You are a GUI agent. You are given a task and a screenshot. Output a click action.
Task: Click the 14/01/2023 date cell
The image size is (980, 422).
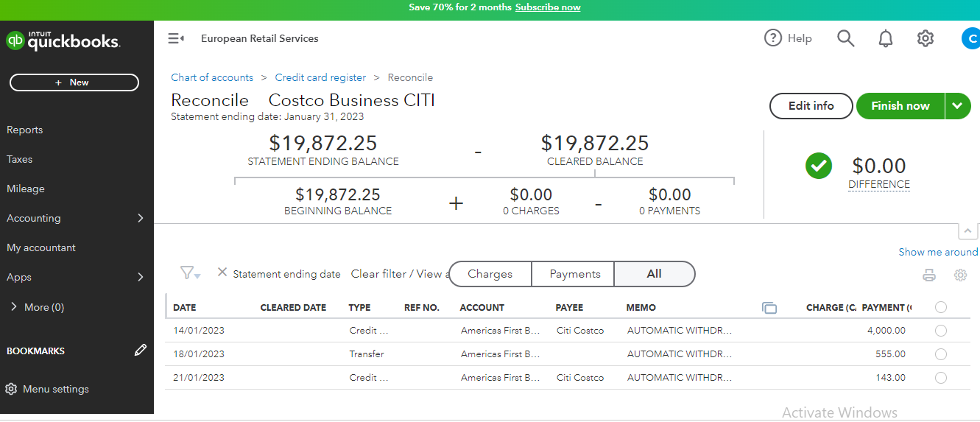pos(199,331)
